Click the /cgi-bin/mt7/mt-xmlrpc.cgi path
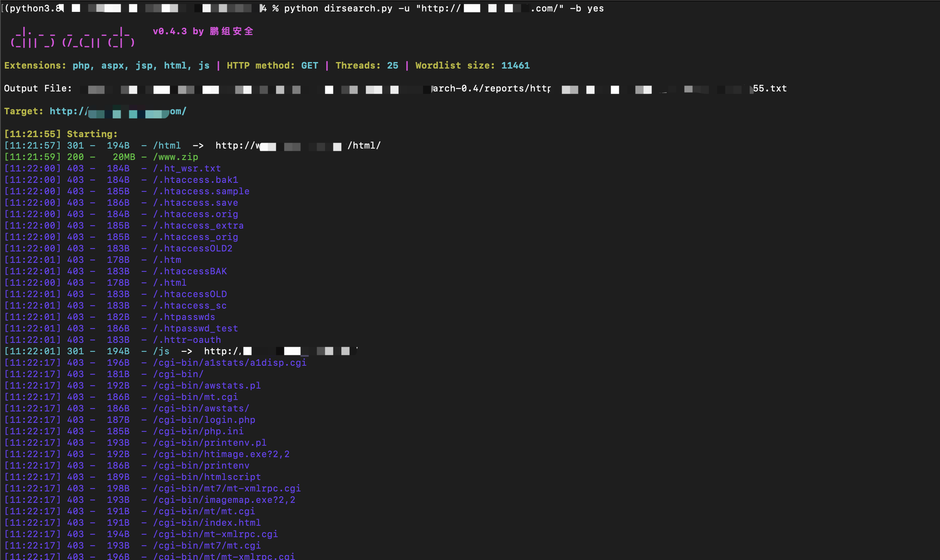940x560 pixels. click(x=227, y=489)
